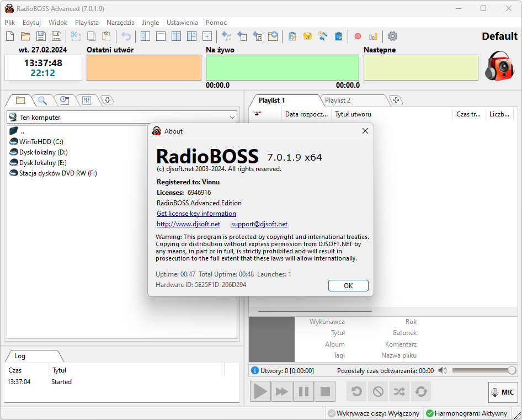Close the About dialog with X
The image size is (522, 420).
[x=365, y=131]
